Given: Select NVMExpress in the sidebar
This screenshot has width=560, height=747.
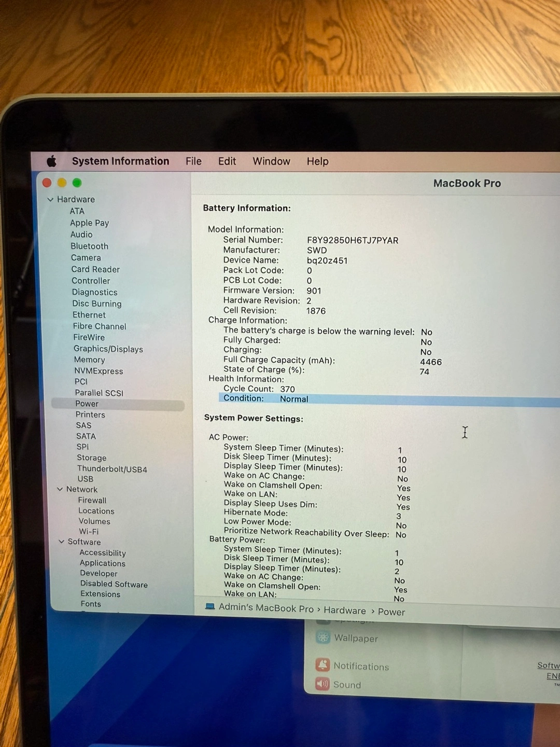Looking at the screenshot, I should [x=99, y=371].
